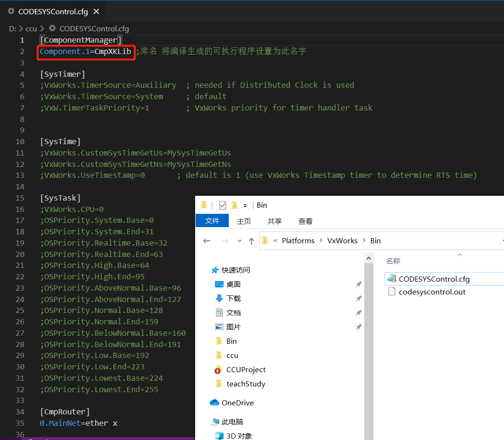This screenshot has height=440, width=504.
Task: Click the ;OSPriority.Lowest.End=255 line
Action: tap(99, 389)
